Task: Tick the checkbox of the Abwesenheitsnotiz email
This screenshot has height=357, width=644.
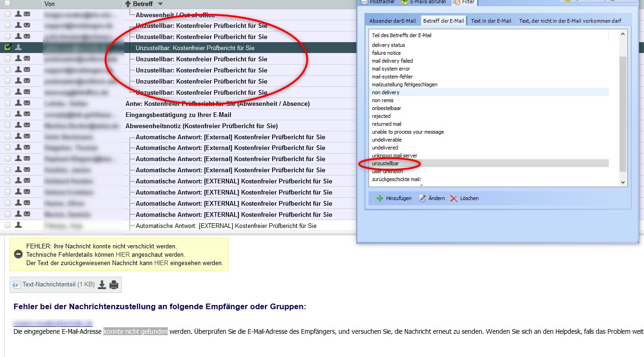Action: point(7,125)
